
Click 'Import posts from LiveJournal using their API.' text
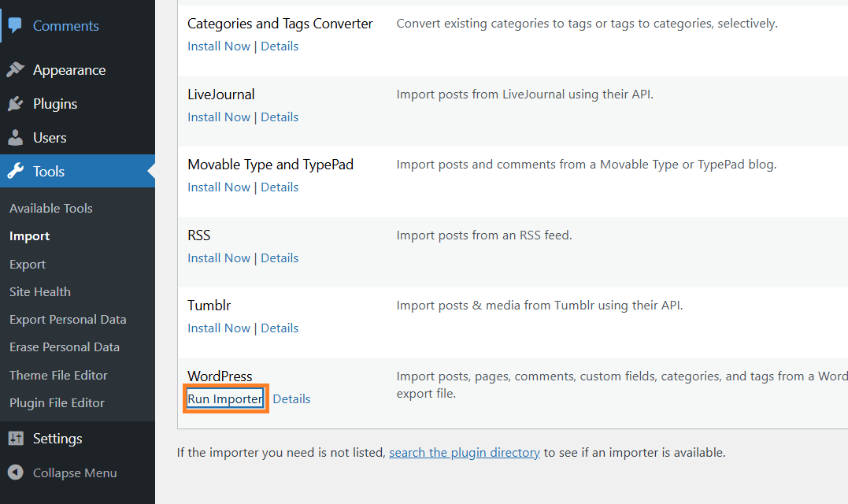click(524, 94)
